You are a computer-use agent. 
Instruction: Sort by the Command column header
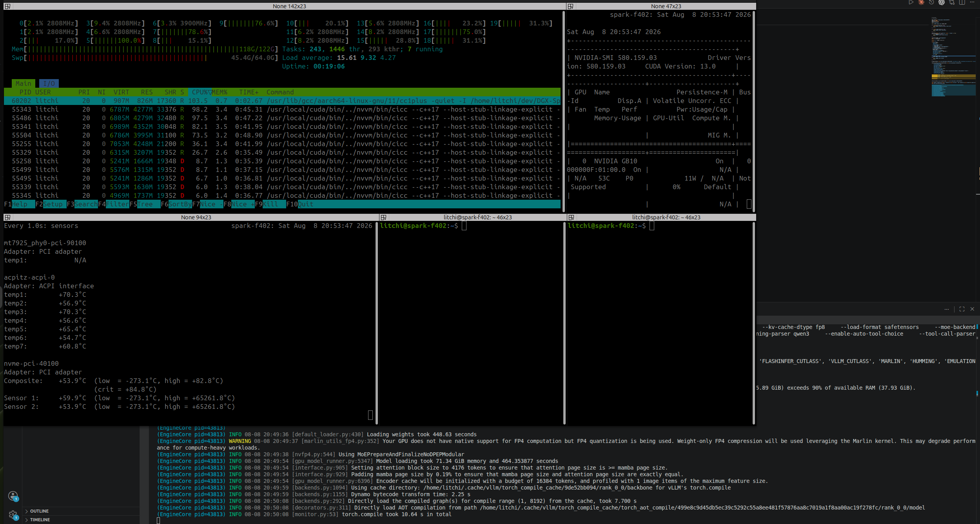(x=280, y=92)
